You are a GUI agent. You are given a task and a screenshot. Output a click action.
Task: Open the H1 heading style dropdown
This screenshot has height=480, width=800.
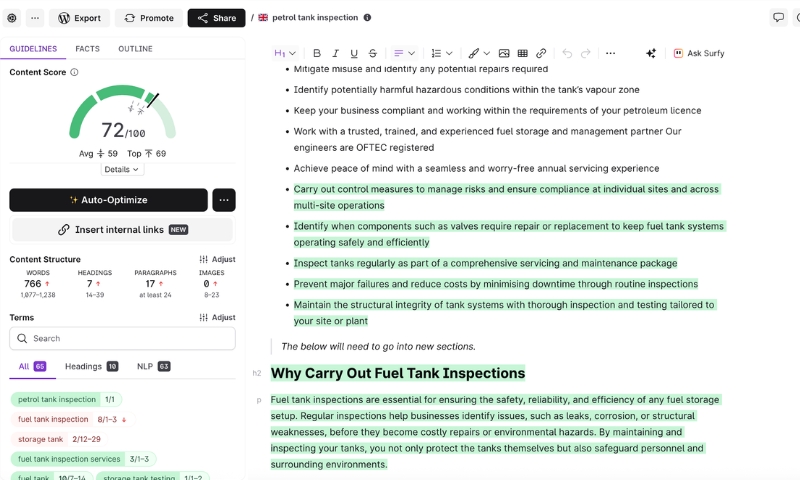(285, 53)
